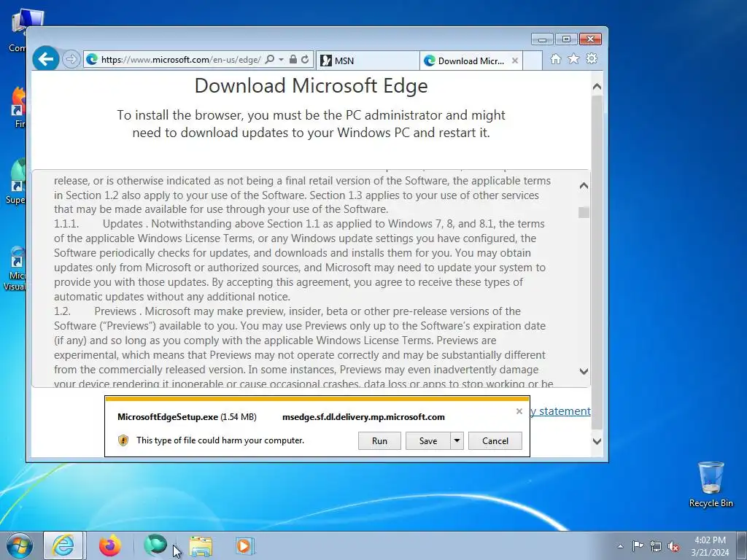Click MicrosoftEdgeSetup.exe file name text

[168, 416]
